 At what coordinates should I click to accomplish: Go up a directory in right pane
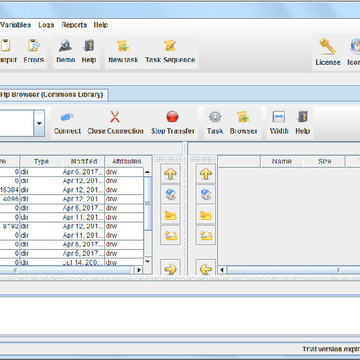(206, 174)
